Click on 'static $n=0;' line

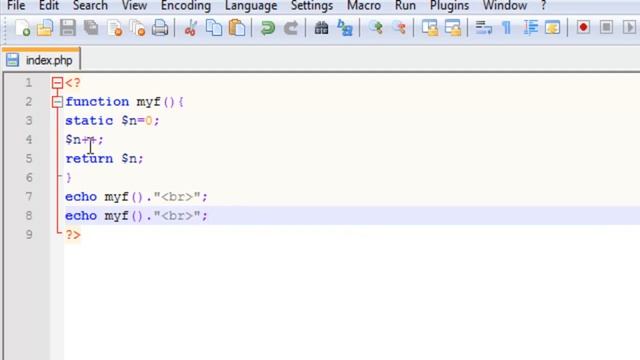click(x=112, y=121)
